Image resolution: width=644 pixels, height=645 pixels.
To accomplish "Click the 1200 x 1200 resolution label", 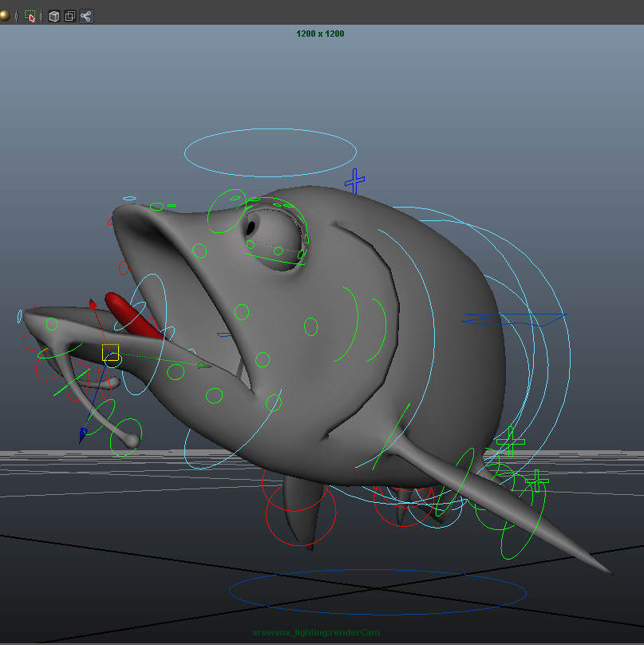I will tap(319, 34).
